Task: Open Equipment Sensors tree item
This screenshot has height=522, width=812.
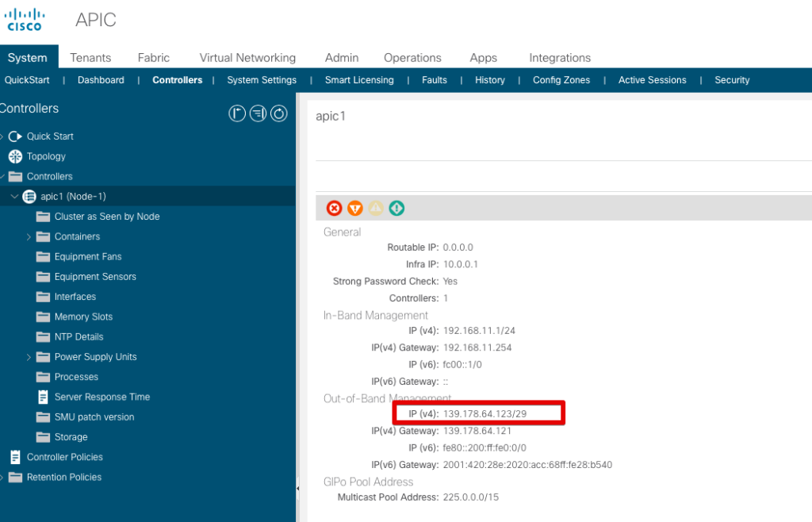Action: tap(95, 277)
